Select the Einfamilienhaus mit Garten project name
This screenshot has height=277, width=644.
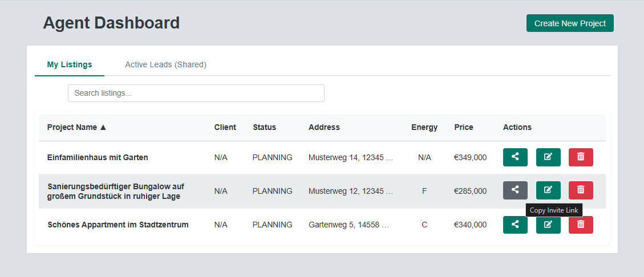pyautogui.click(x=98, y=157)
